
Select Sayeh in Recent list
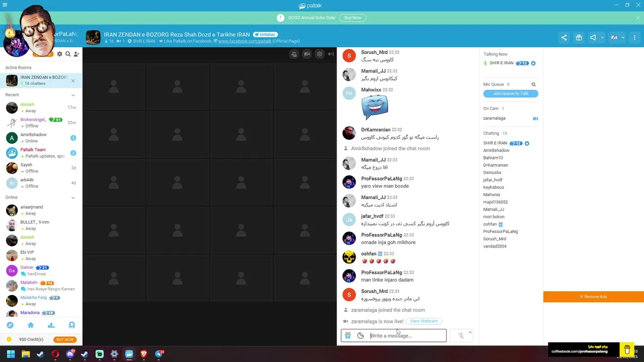[x=41, y=168]
